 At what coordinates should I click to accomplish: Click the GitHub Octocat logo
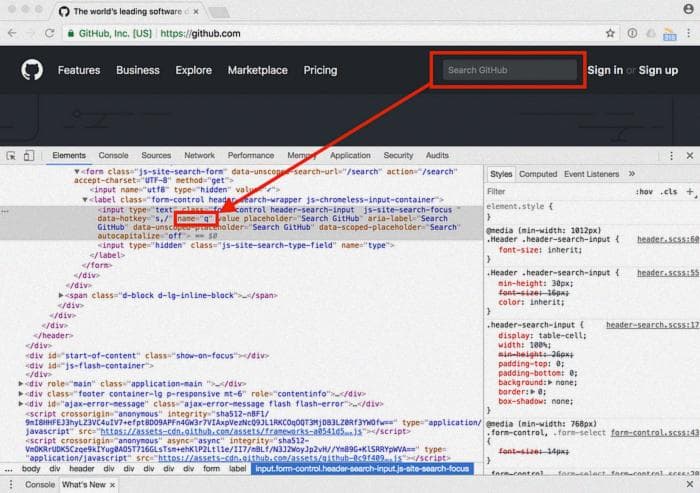pos(32,70)
